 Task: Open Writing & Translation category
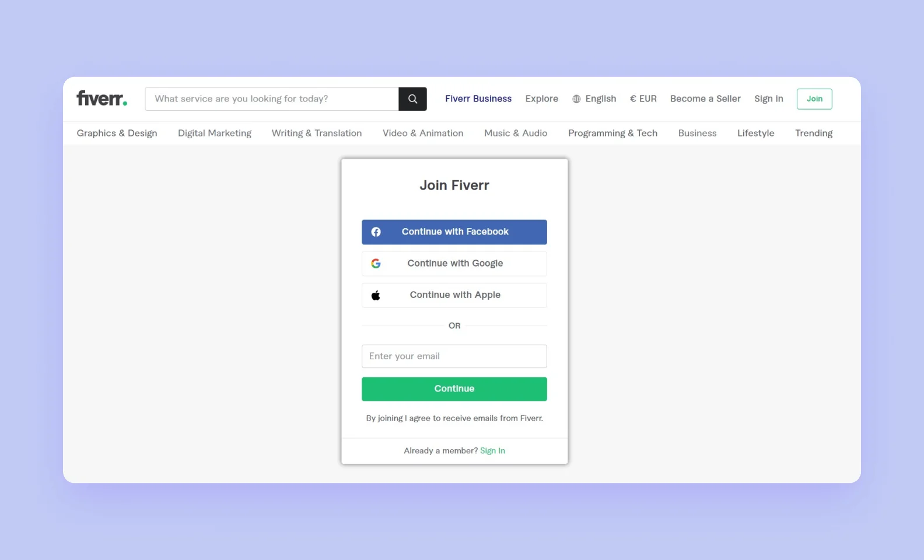pyautogui.click(x=317, y=133)
